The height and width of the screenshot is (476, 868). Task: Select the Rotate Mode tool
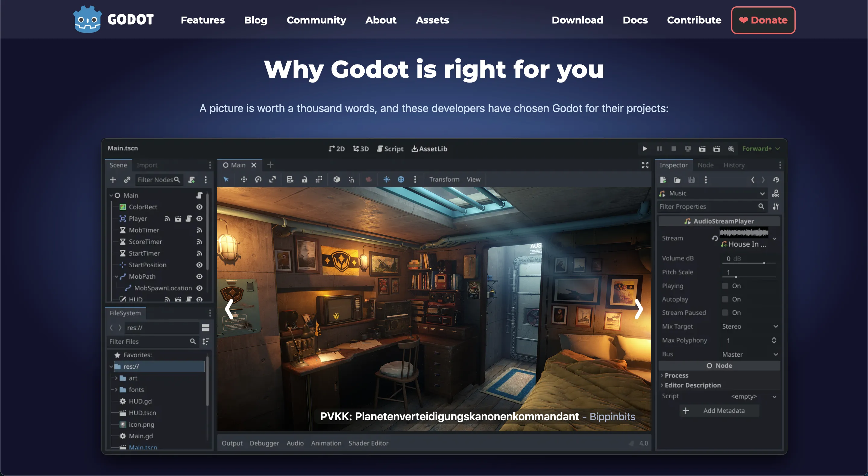[258, 180]
